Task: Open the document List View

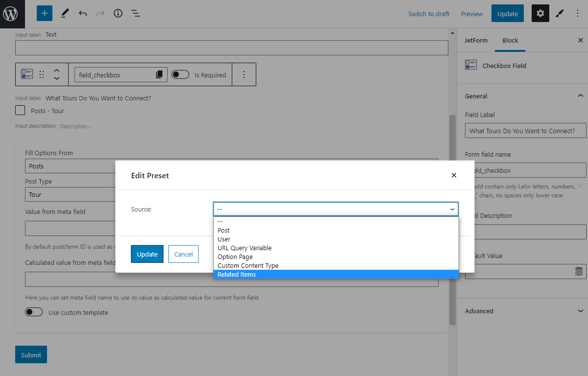Action: click(136, 13)
